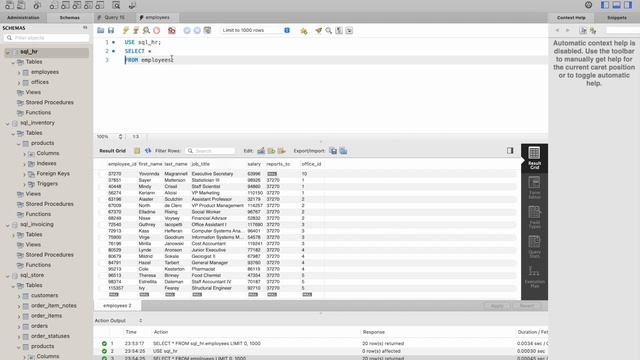Open a script file in query editor

pyautogui.click(x=100, y=30)
